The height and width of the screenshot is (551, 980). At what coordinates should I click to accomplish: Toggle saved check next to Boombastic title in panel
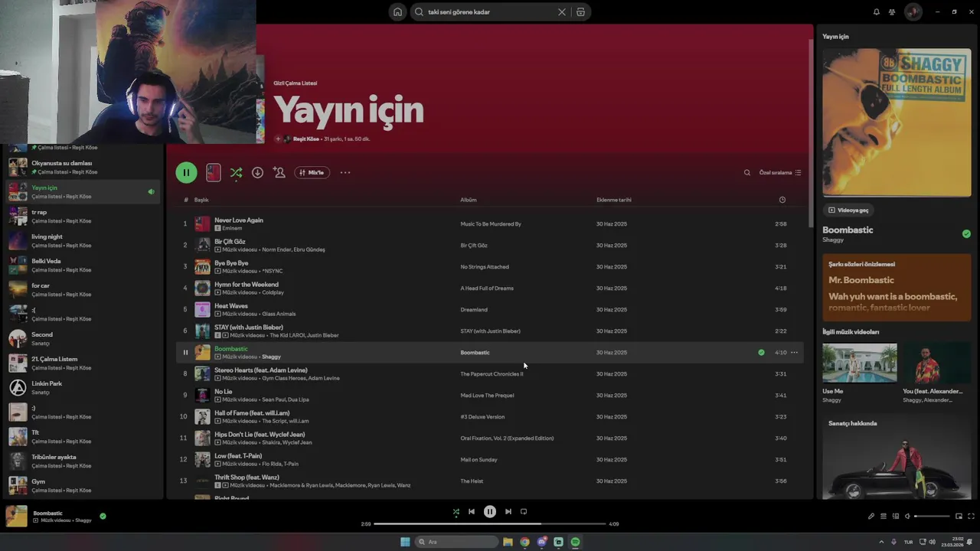(966, 234)
